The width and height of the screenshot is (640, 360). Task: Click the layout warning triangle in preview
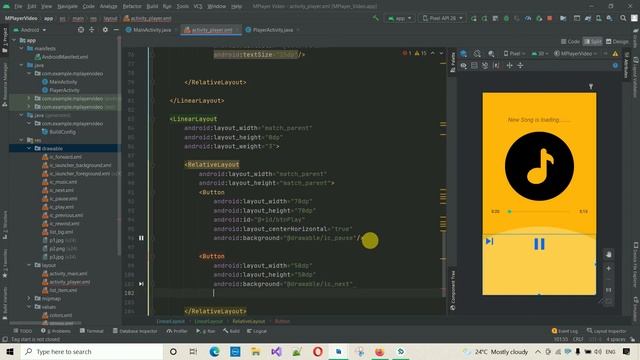coord(615,53)
